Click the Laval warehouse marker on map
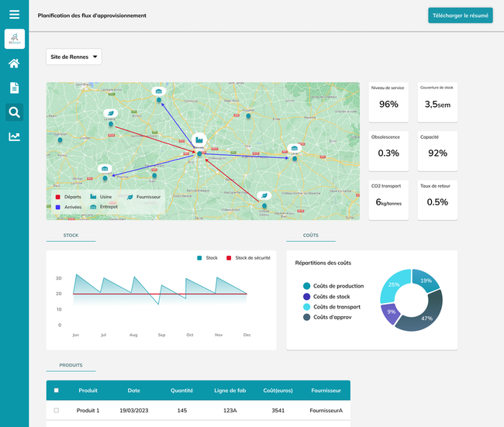This screenshot has height=427, width=504. tap(295, 148)
